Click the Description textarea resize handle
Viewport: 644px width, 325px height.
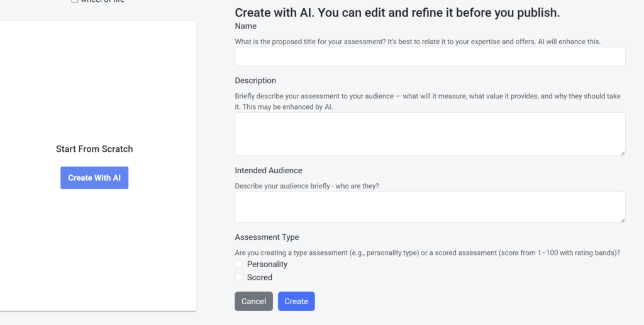623,153
